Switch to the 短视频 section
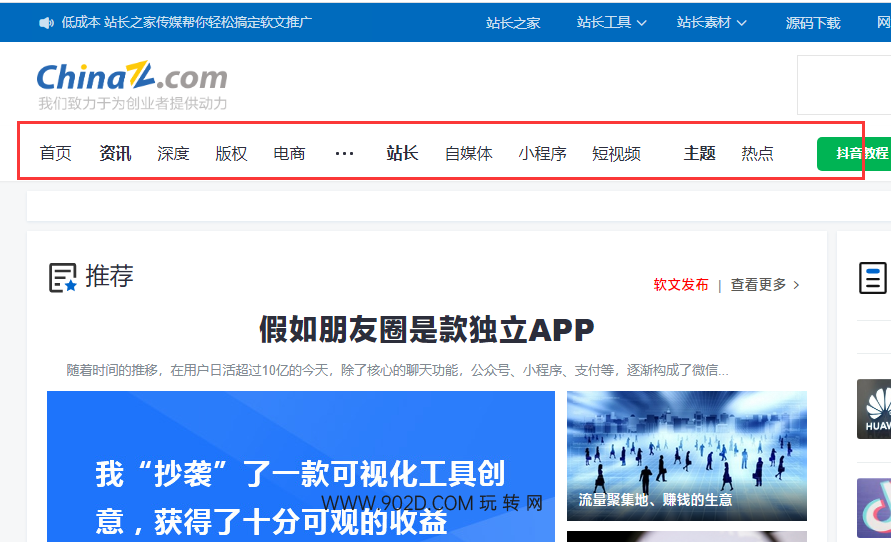This screenshot has width=891, height=542. tap(616, 153)
